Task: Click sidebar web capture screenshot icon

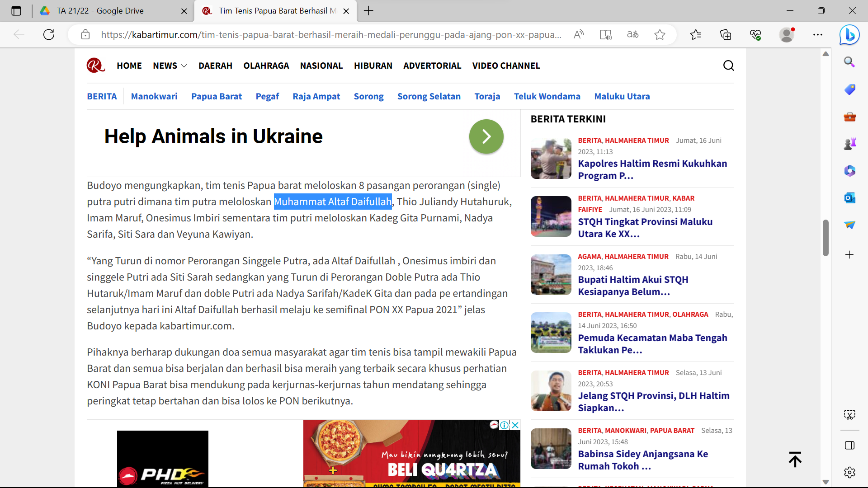Action: pos(849,415)
